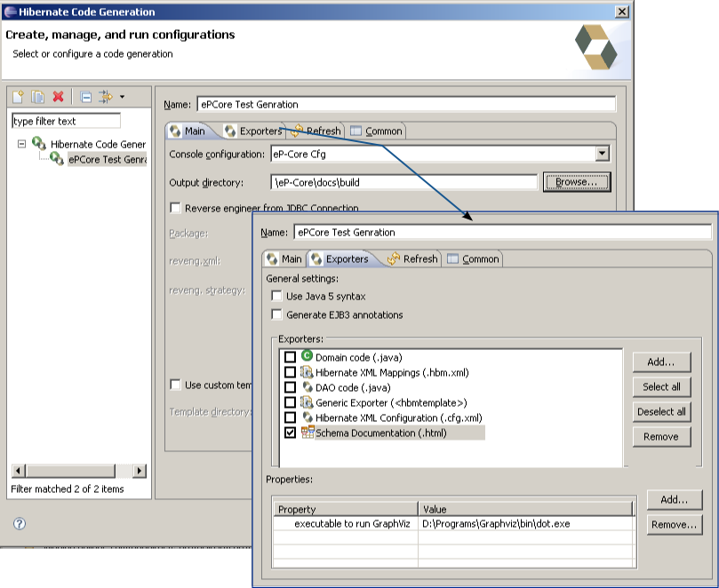Click Add button beside the Exporters list
This screenshot has width=719, height=588.
coord(661,362)
